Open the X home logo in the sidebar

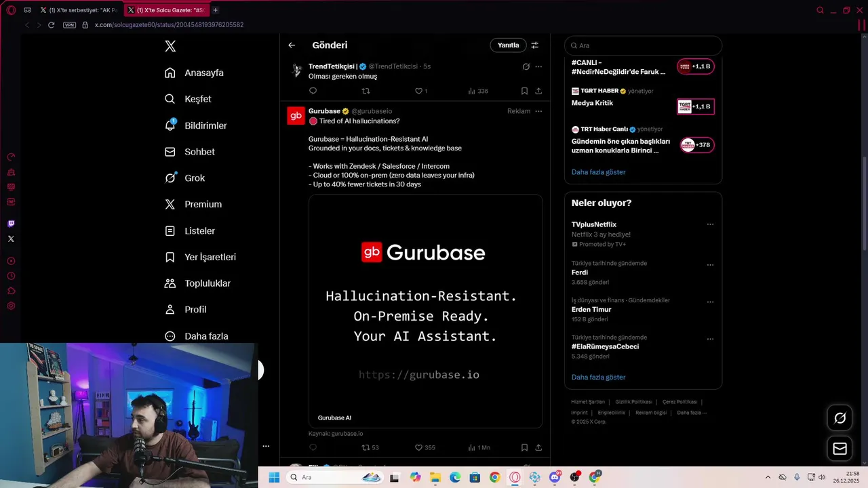tap(170, 46)
